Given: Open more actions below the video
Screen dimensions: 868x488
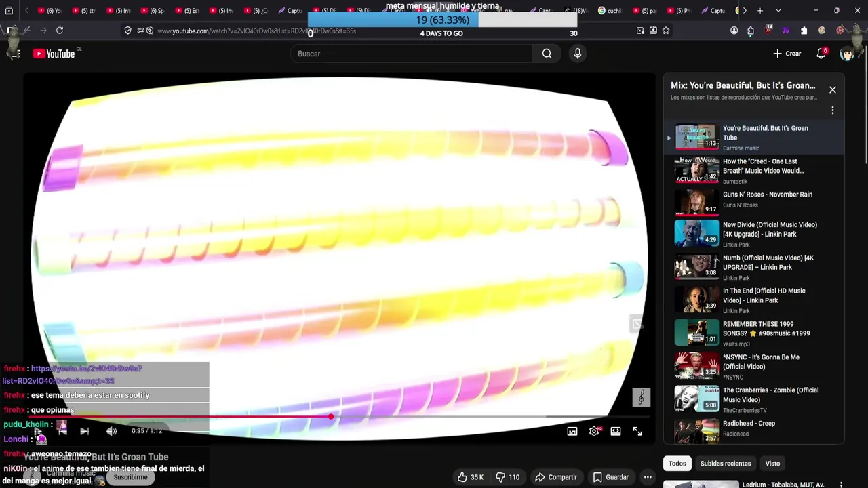Looking at the screenshot, I should point(648,477).
